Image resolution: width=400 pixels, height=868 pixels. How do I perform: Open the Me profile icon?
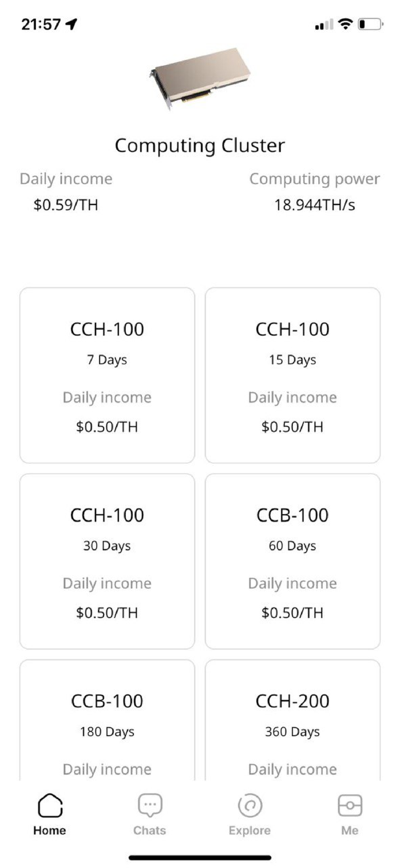[350, 805]
